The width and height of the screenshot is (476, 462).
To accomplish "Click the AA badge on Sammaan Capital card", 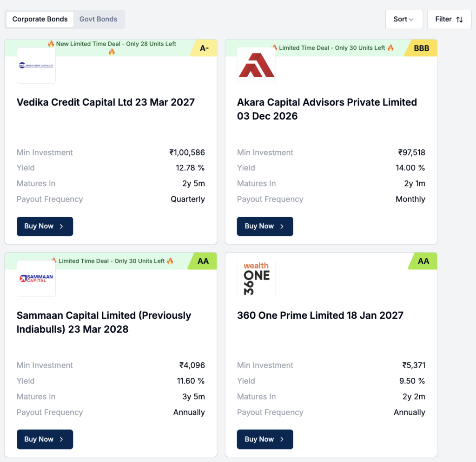I will coord(202,261).
